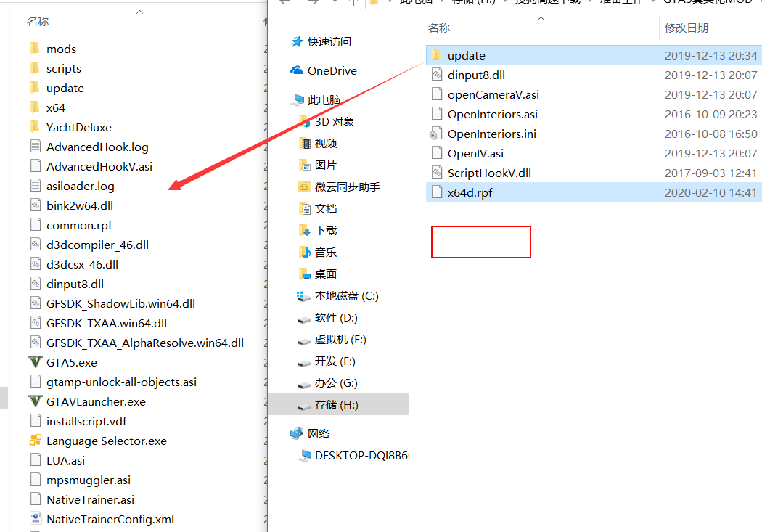
Task: Select dinput8.dll in left window
Action: point(75,284)
